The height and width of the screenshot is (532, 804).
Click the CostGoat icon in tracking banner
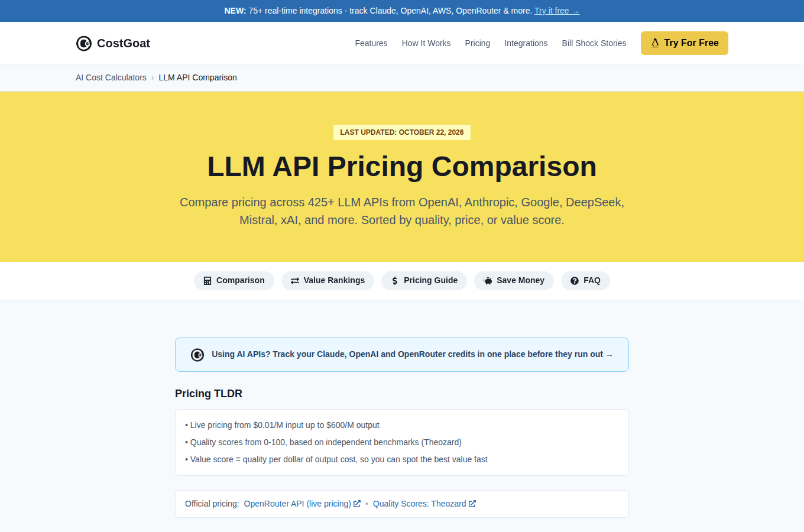pyautogui.click(x=197, y=355)
